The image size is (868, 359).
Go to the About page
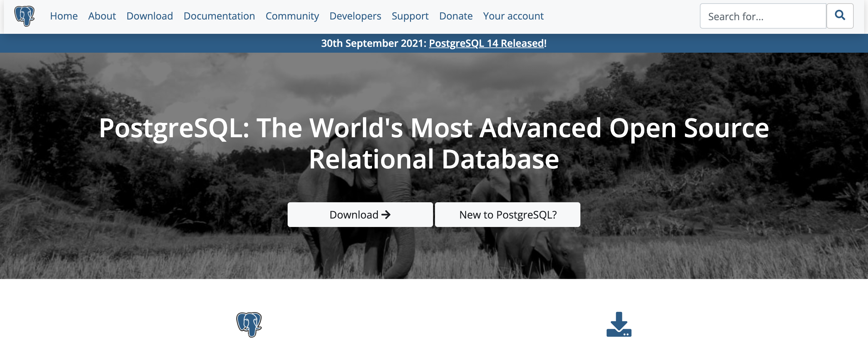click(102, 16)
